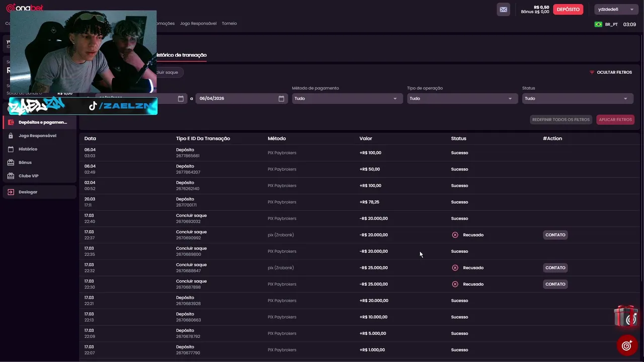
Task: Click the Clube VIP icon in sidebar
Action: click(11, 176)
